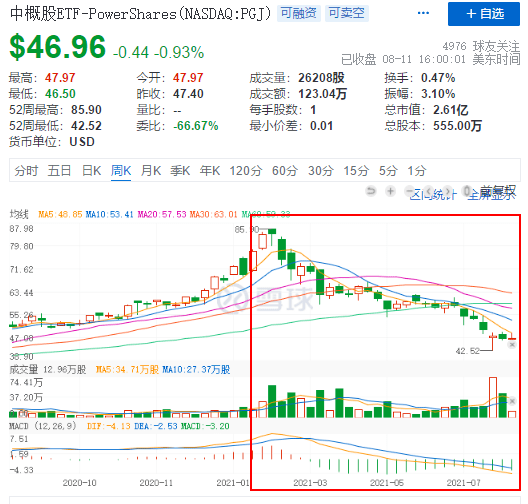Open the three-dots more options menu

[x=423, y=13]
